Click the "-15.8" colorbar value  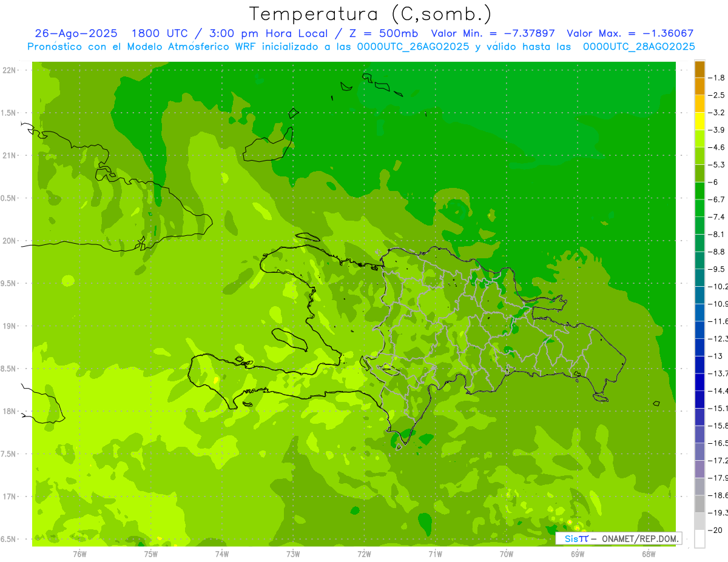click(718, 426)
